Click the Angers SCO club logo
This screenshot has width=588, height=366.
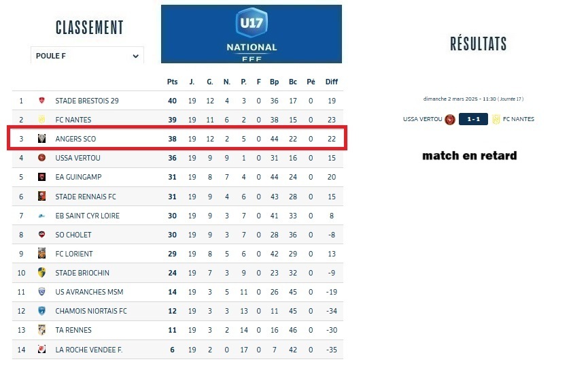coord(41,139)
